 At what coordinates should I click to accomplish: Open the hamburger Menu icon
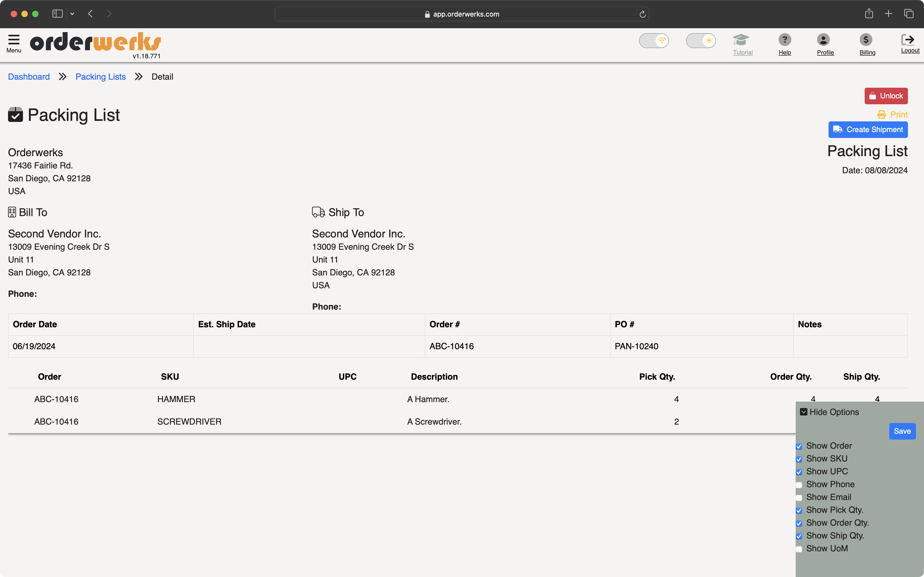(14, 40)
